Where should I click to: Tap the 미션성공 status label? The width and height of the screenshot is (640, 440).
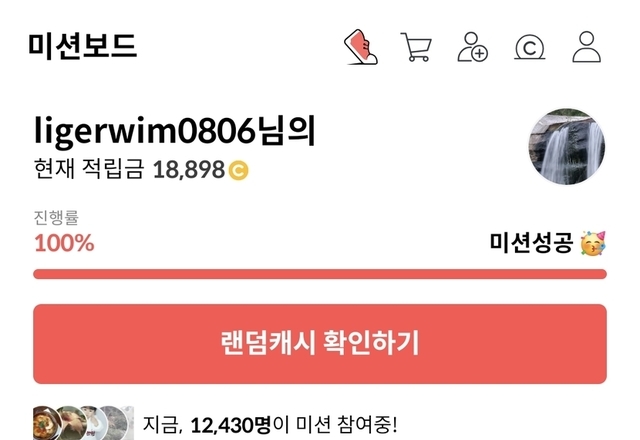(x=531, y=243)
